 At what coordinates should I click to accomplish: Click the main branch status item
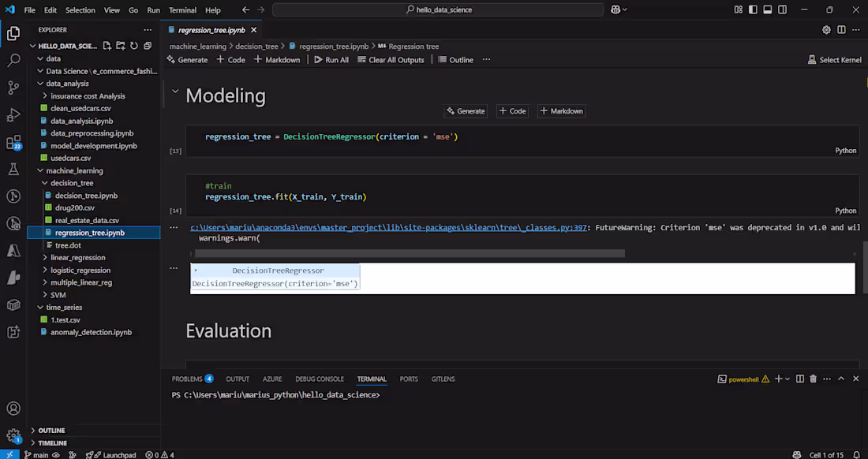point(37,454)
